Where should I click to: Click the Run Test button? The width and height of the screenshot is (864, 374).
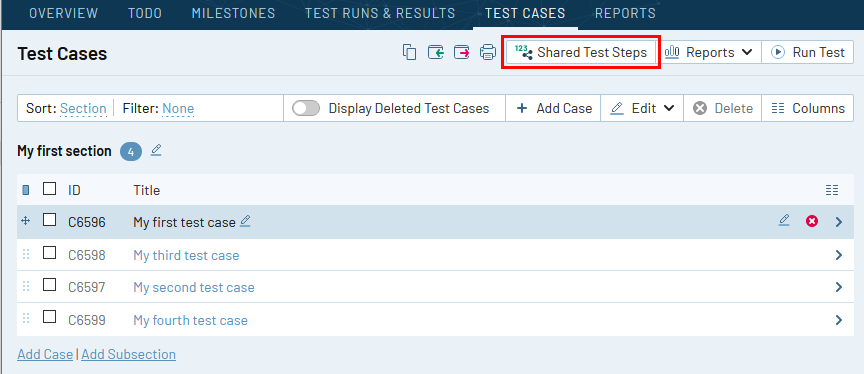coord(808,52)
